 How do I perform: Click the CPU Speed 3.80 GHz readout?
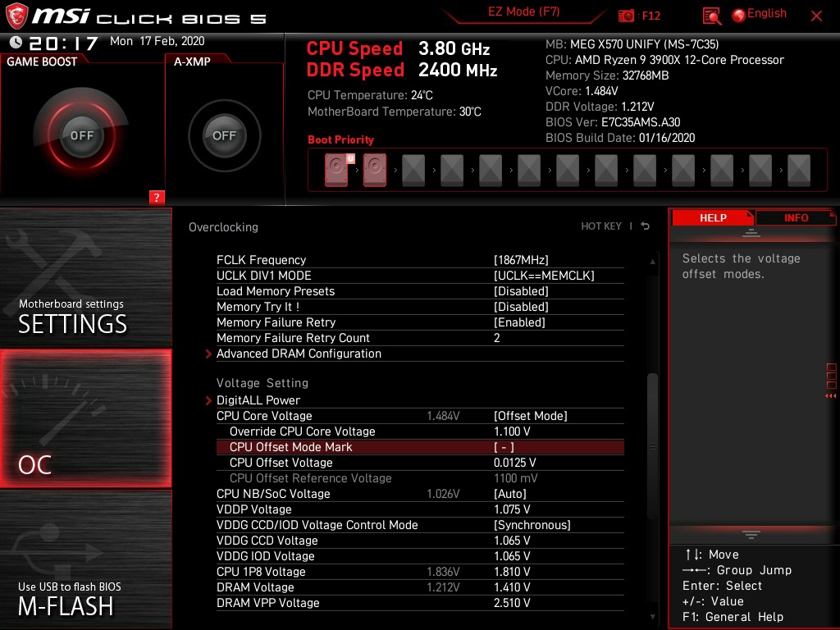(x=398, y=48)
